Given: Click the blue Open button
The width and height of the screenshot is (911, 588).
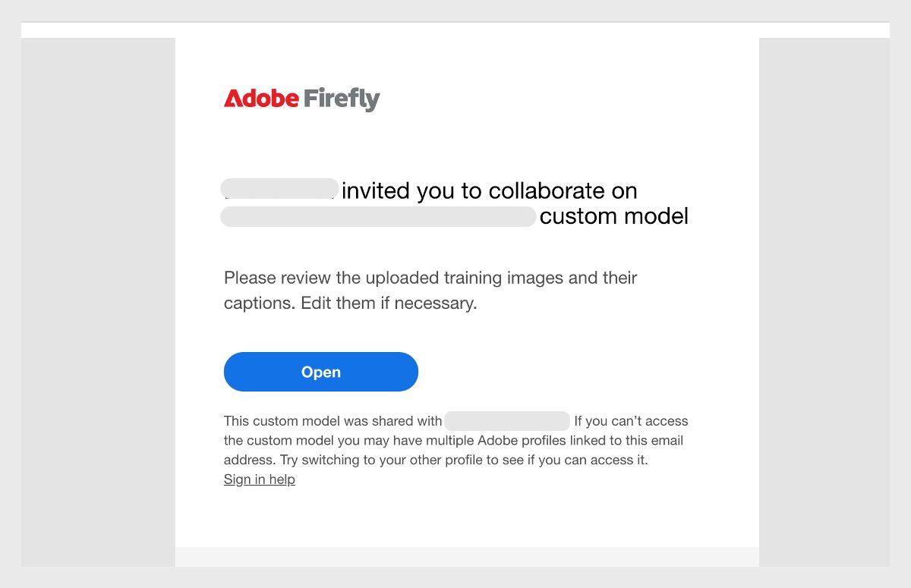Looking at the screenshot, I should tap(320, 372).
